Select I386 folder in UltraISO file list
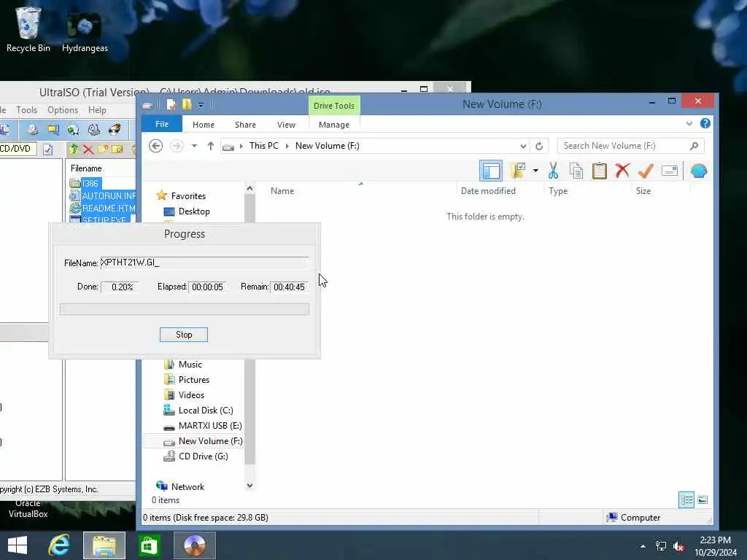 point(85,183)
